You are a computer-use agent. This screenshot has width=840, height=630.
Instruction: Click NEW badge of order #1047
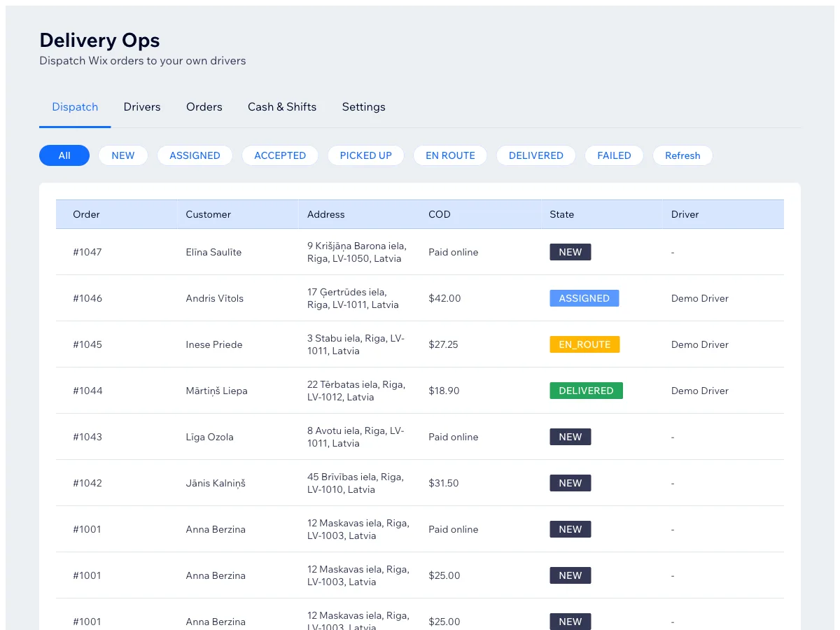pyautogui.click(x=570, y=252)
